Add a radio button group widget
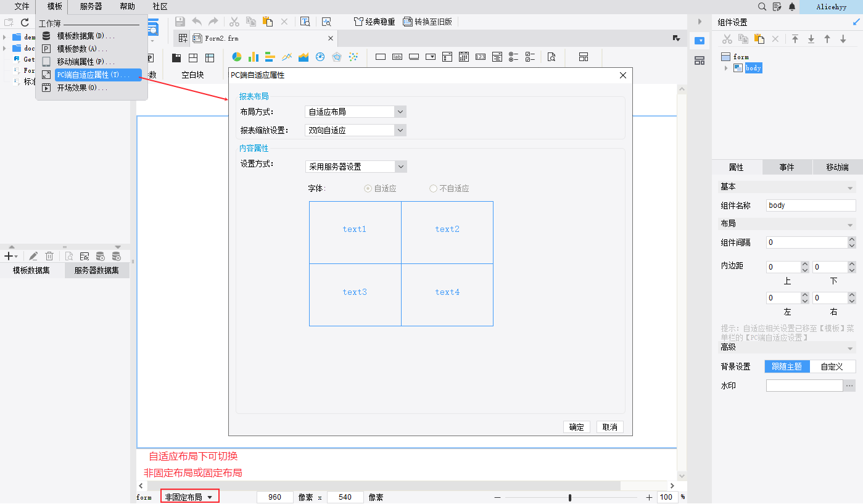The width and height of the screenshot is (863, 504). (513, 57)
